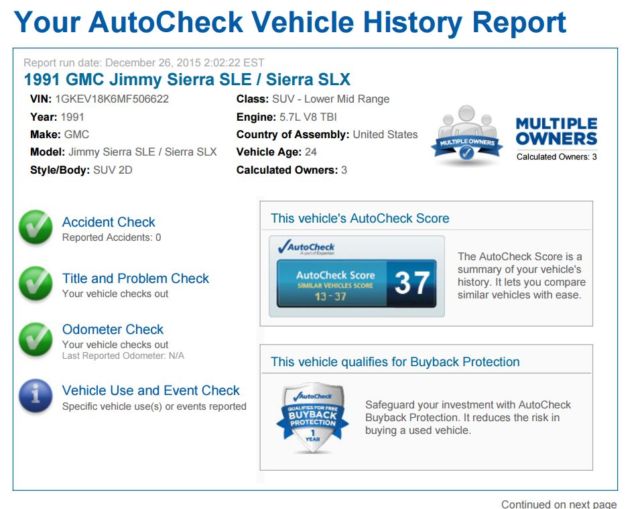
Task: Click the report run date line
Action: (144, 63)
